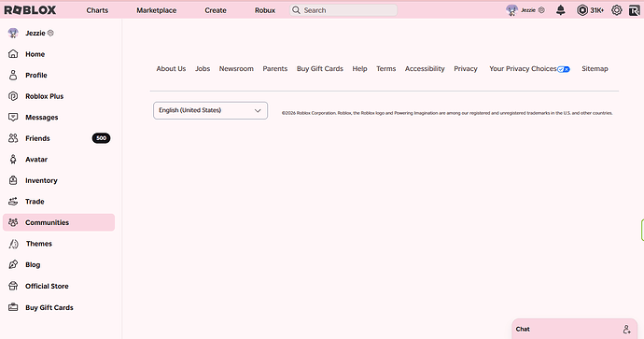Select the Themes label in the sidebar
The width and height of the screenshot is (644, 339).
click(39, 244)
